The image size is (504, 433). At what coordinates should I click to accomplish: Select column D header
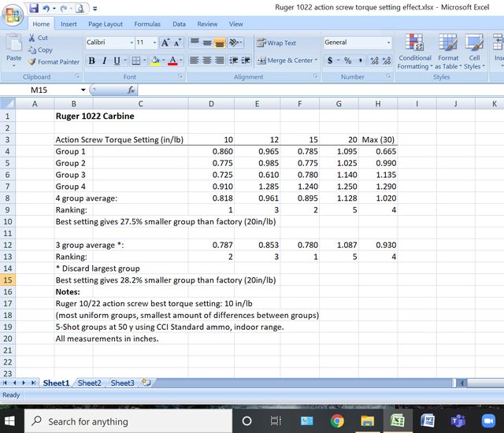click(211, 104)
